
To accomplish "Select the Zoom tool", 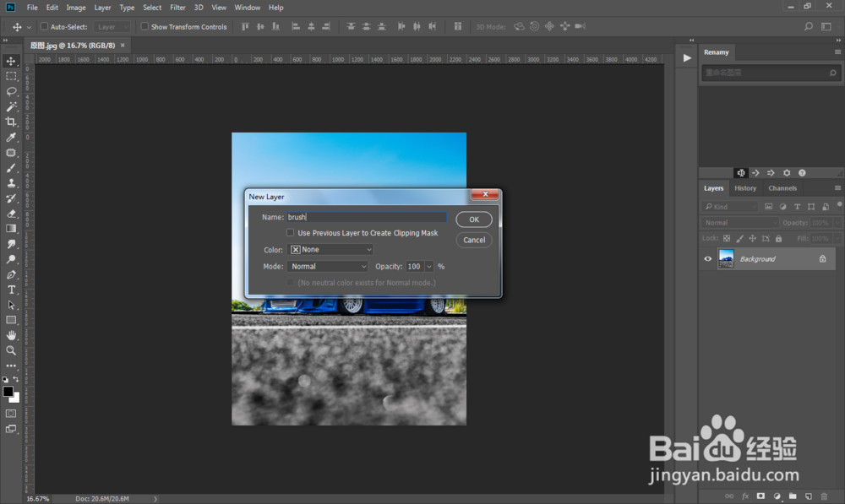I will click(x=11, y=350).
